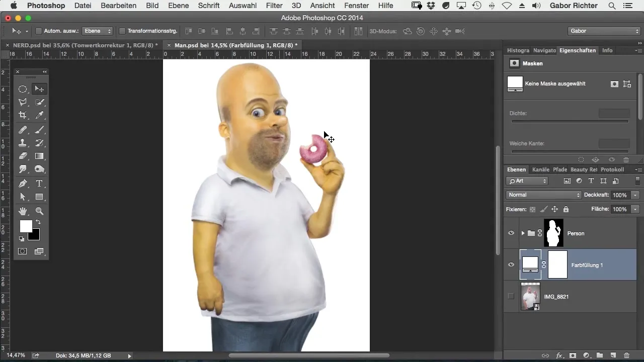The height and width of the screenshot is (362, 644).
Task: Open the Auswahl menu
Action: 243,6
